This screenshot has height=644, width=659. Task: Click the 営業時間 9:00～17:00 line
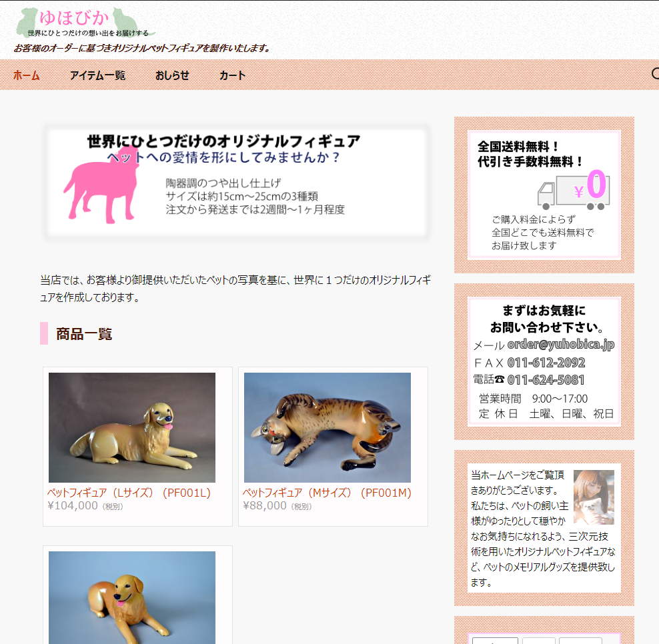click(x=534, y=398)
